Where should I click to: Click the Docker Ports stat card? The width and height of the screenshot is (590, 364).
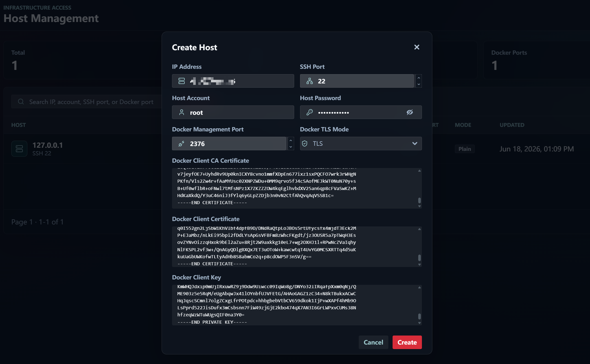537,60
